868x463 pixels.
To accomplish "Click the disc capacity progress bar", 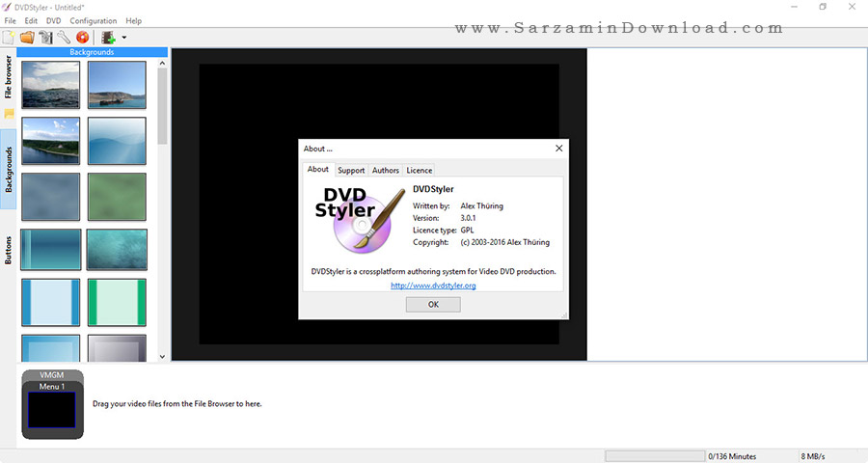I will [x=655, y=456].
